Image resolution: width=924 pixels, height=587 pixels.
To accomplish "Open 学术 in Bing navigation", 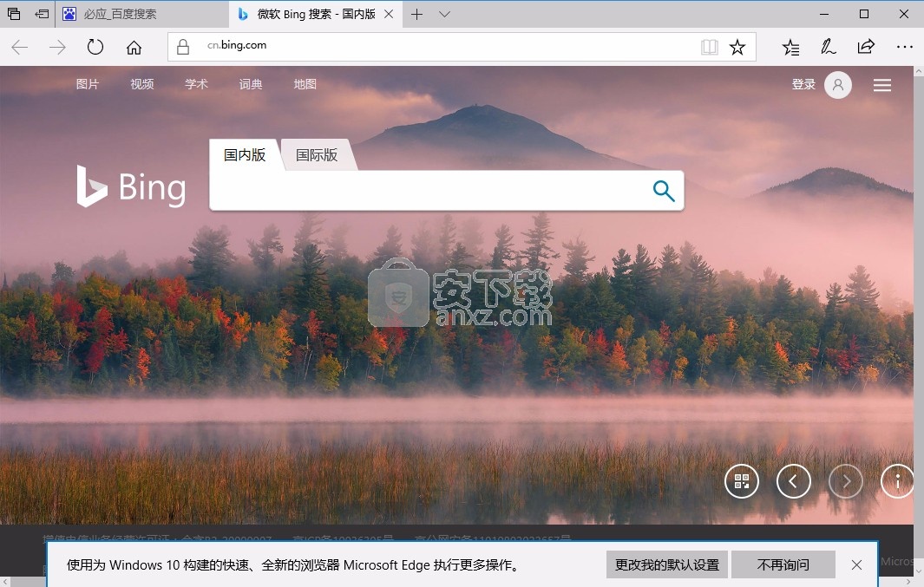I will tap(196, 84).
